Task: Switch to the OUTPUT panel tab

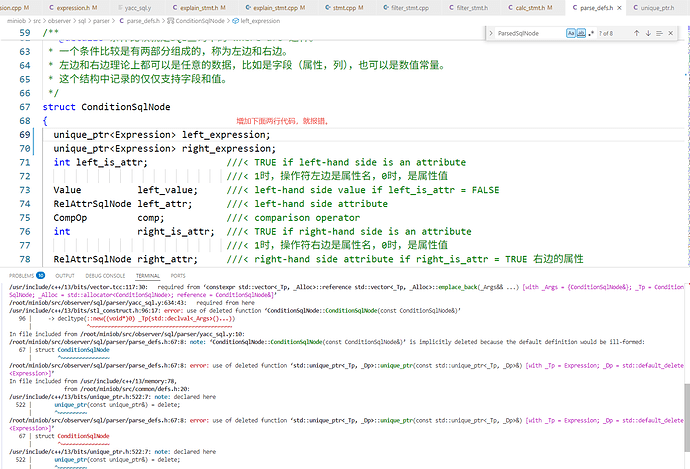Action: (x=65, y=275)
